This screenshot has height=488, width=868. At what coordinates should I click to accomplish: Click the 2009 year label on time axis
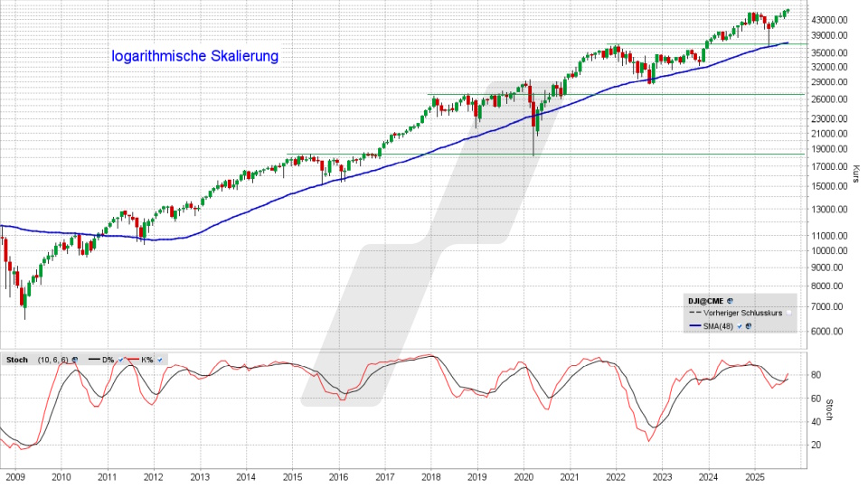tap(14, 476)
